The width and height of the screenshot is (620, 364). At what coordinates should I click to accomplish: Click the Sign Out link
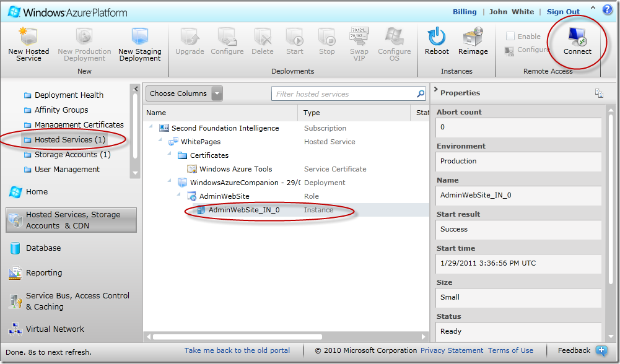(563, 12)
